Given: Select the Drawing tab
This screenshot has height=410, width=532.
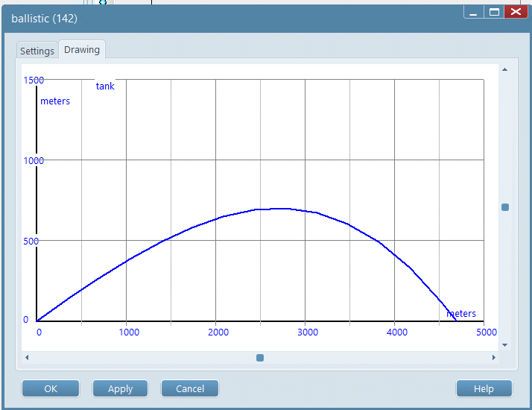Looking at the screenshot, I should 82,50.
